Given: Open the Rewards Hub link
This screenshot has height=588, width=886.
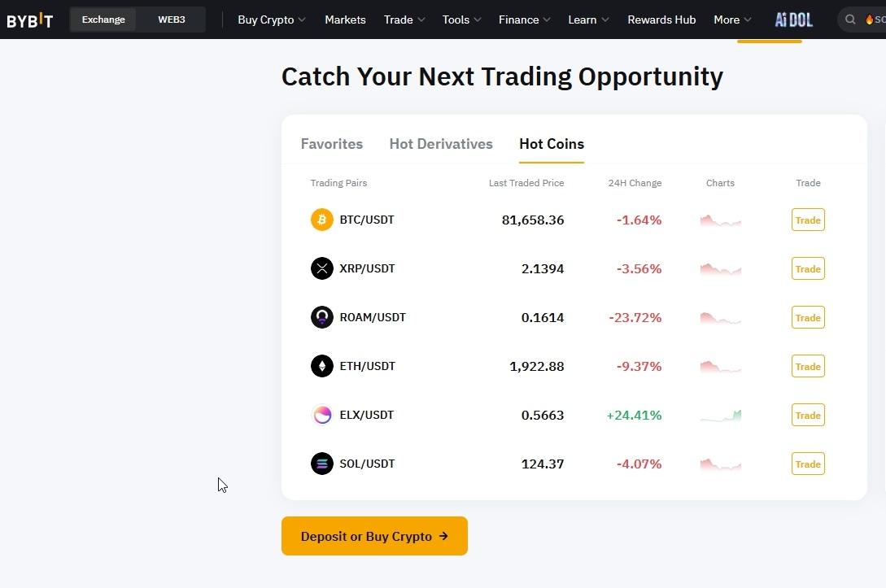Looking at the screenshot, I should [661, 20].
